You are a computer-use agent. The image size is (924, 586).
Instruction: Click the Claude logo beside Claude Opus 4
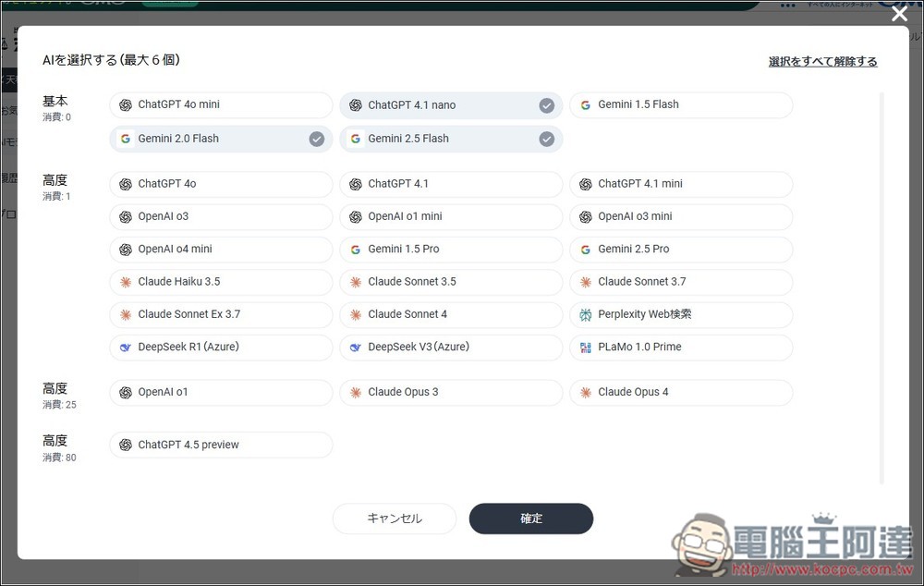coord(585,393)
